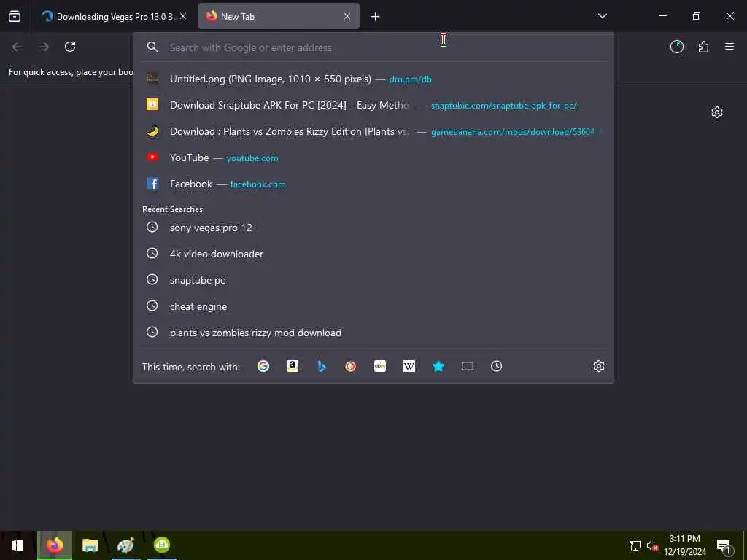The image size is (747, 560).
Task: Open the network status tray icon
Action: 635,546
